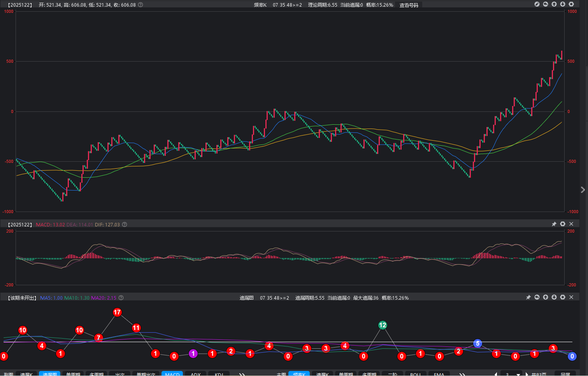This screenshot has width=588, height=376.
Task: Click 【该期未开出】 label in bottom panel
Action: (x=22, y=298)
